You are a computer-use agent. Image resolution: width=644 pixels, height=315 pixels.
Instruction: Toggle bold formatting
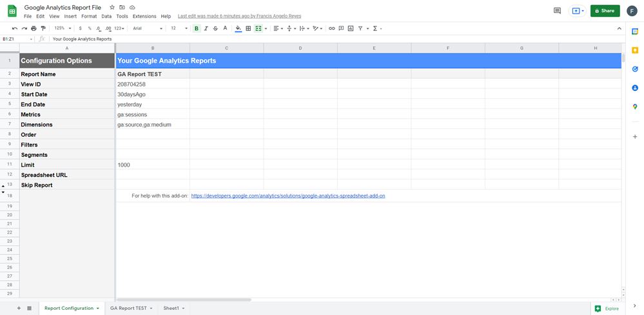click(197, 28)
